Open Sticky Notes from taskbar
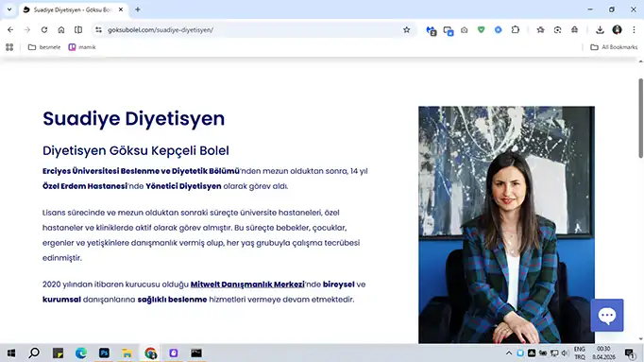Screen dimensions: 644x362 click(58, 353)
